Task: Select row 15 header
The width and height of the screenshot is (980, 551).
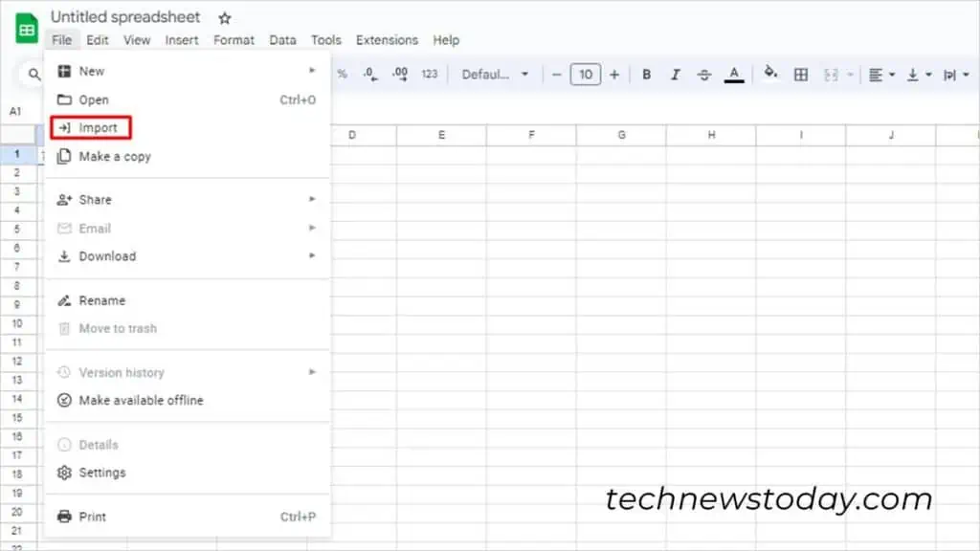Action: click(17, 418)
